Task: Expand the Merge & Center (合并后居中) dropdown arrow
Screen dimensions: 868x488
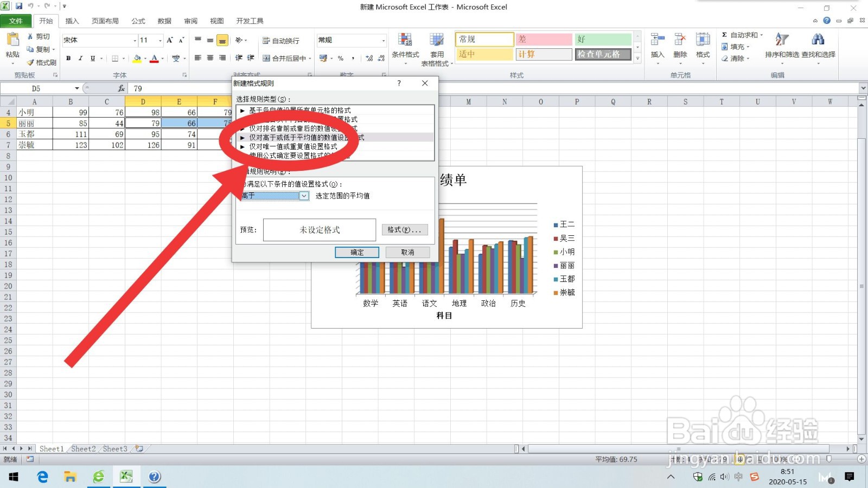Action: click(310, 59)
